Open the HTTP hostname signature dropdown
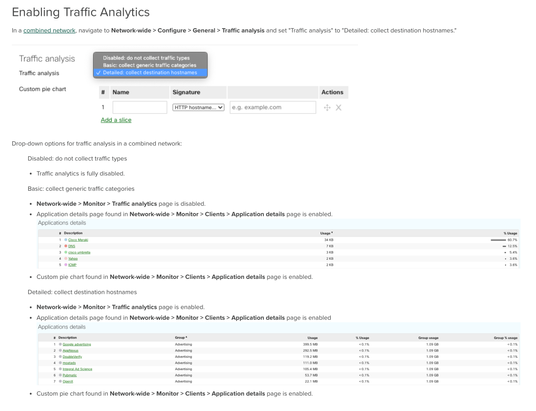Screen dimensions: 536x411 tap(198, 107)
